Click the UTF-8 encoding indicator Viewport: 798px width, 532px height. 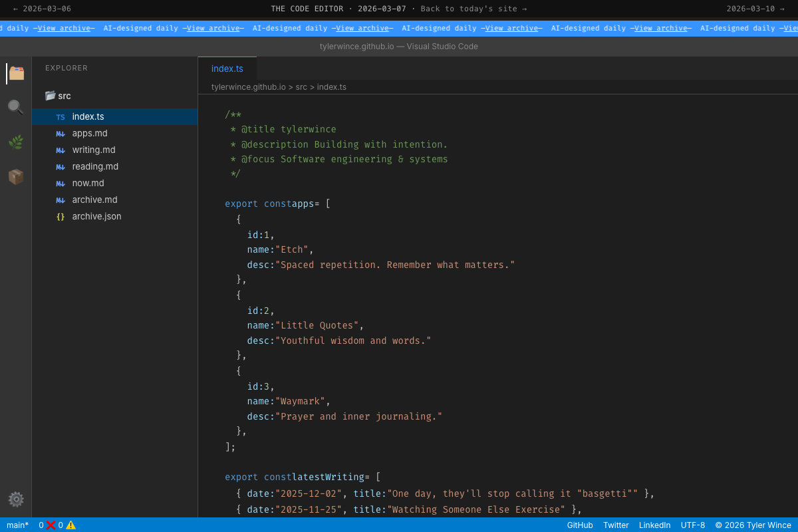[693, 525]
